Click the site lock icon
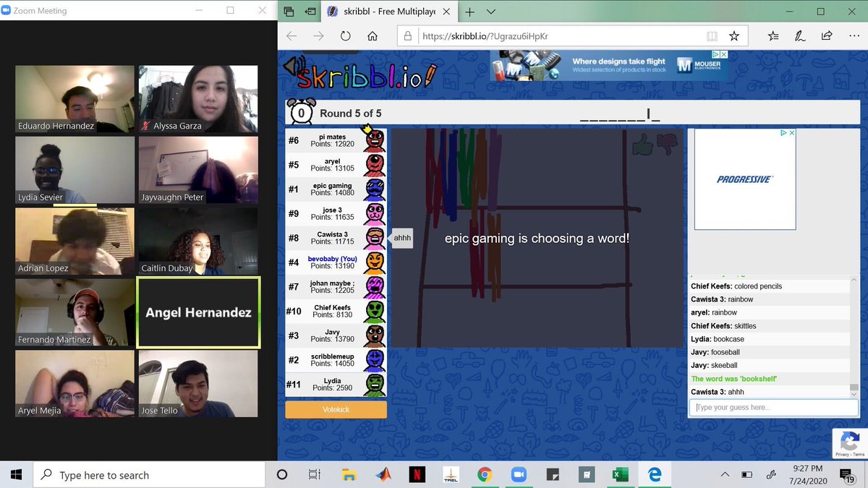 [x=408, y=35]
